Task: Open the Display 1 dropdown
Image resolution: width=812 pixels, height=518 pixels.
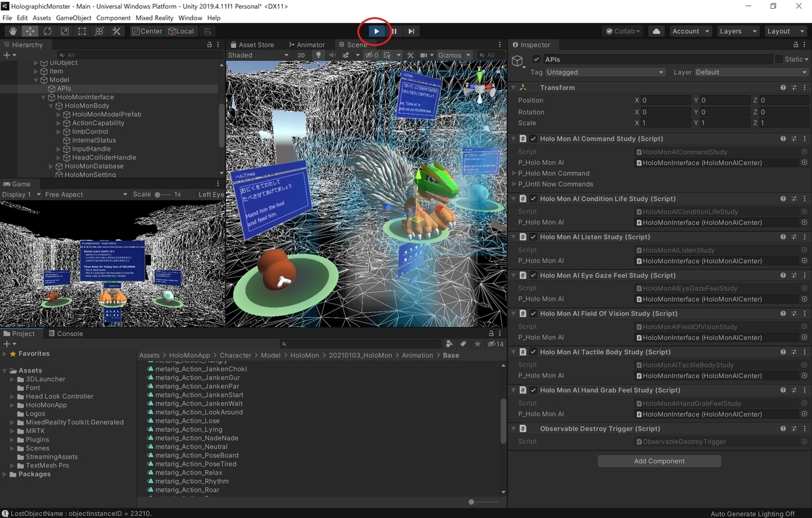Action: [x=20, y=194]
